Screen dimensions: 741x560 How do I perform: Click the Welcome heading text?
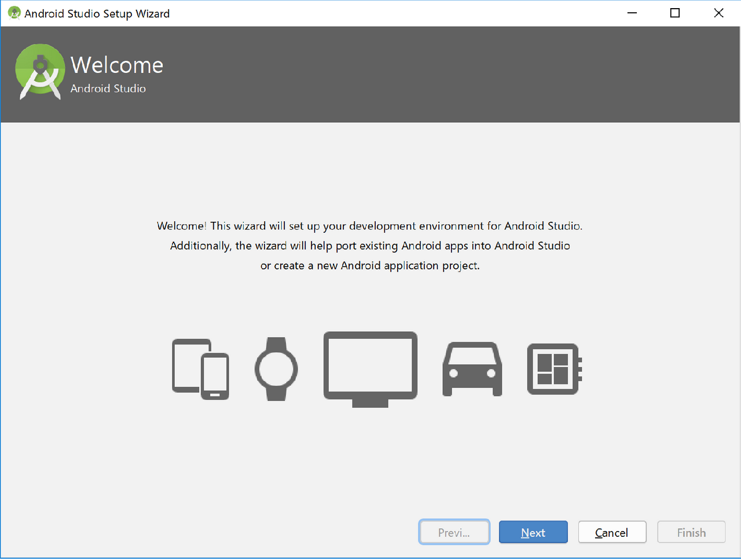(117, 65)
